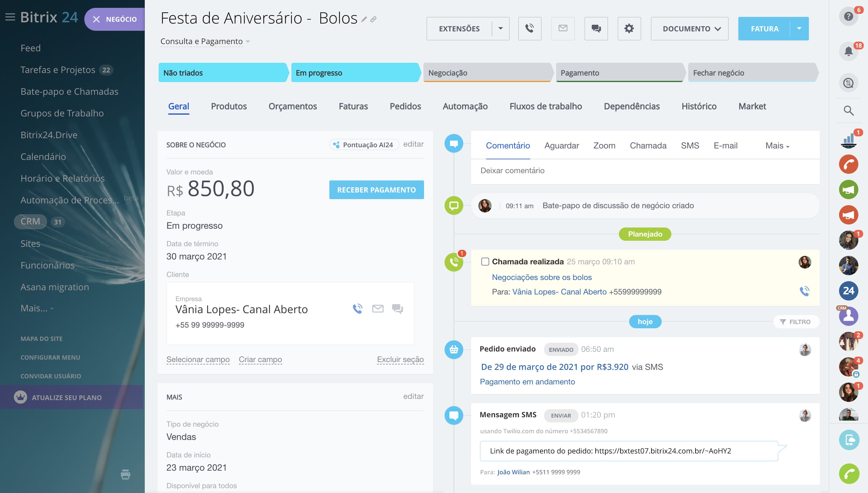The height and width of the screenshot is (493, 868).
Task: Open Pagamento em andamento link
Action: pos(527,382)
